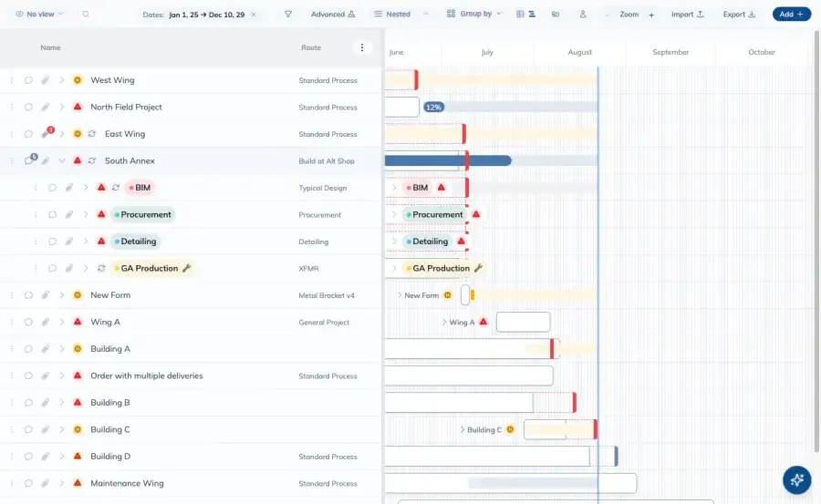Click the GA Production wrench icon in list
The width and height of the screenshot is (821, 504).
pos(186,268)
